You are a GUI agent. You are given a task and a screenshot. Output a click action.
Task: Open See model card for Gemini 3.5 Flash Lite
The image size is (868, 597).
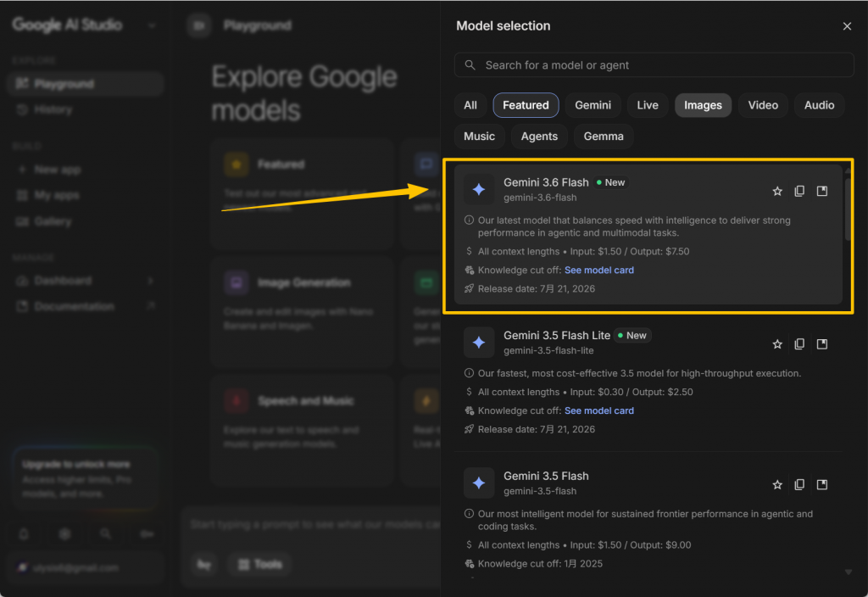[599, 411]
